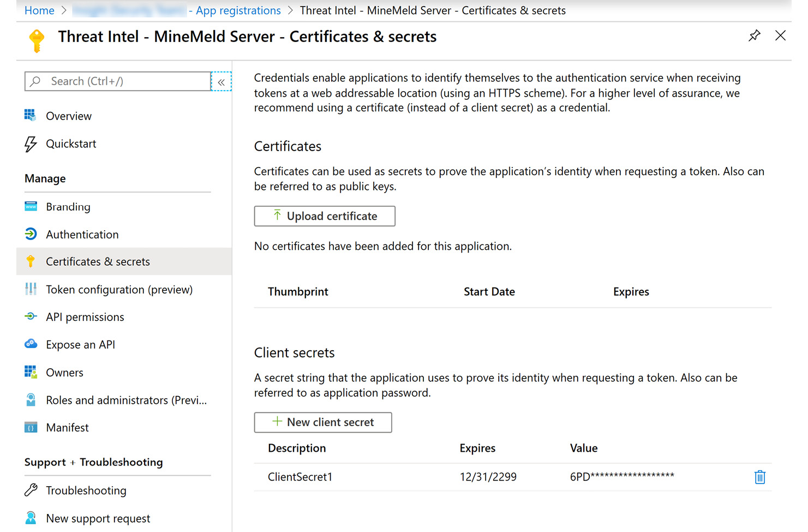This screenshot has width=808, height=532.
Task: Open App registrations breadcrumb link
Action: 238,10
